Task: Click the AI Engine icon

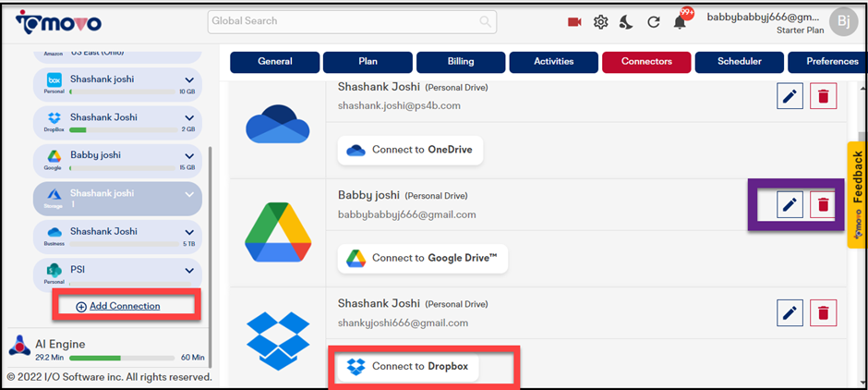Action: 18,347
